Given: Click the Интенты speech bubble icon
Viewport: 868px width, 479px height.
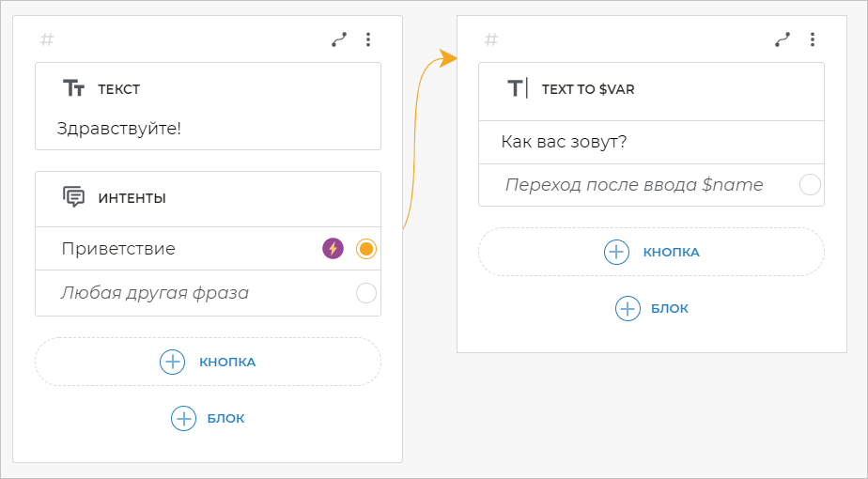Looking at the screenshot, I should point(73,197).
